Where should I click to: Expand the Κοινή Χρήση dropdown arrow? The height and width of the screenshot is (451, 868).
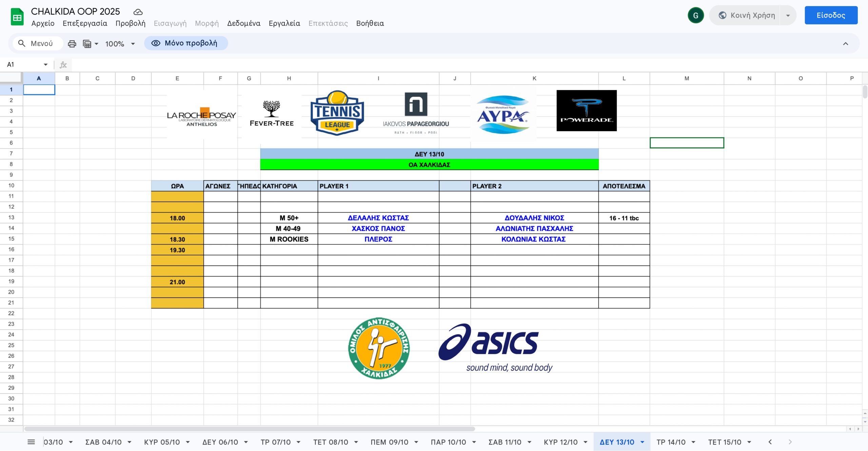[x=788, y=15]
